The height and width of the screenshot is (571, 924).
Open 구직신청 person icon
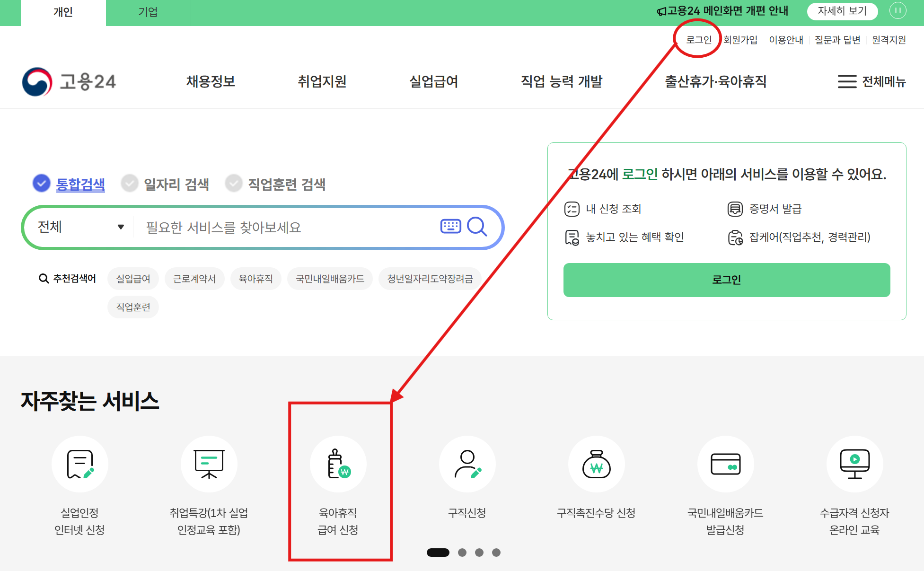[x=467, y=464]
